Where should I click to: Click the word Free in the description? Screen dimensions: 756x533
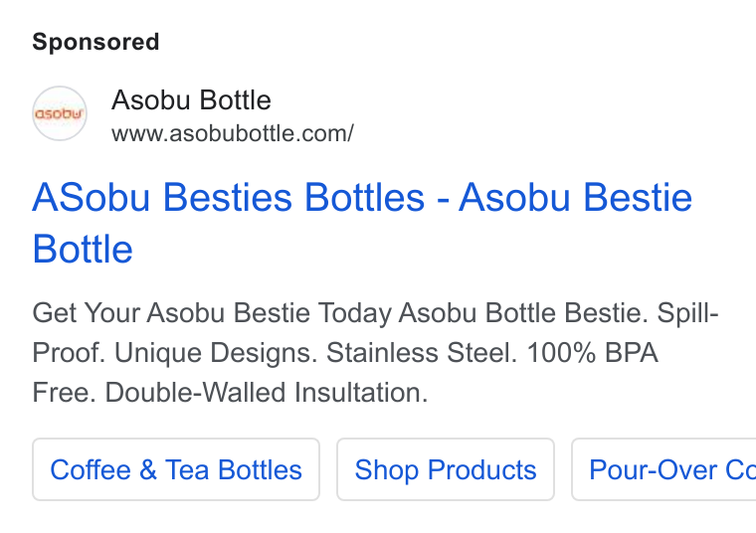click(61, 392)
